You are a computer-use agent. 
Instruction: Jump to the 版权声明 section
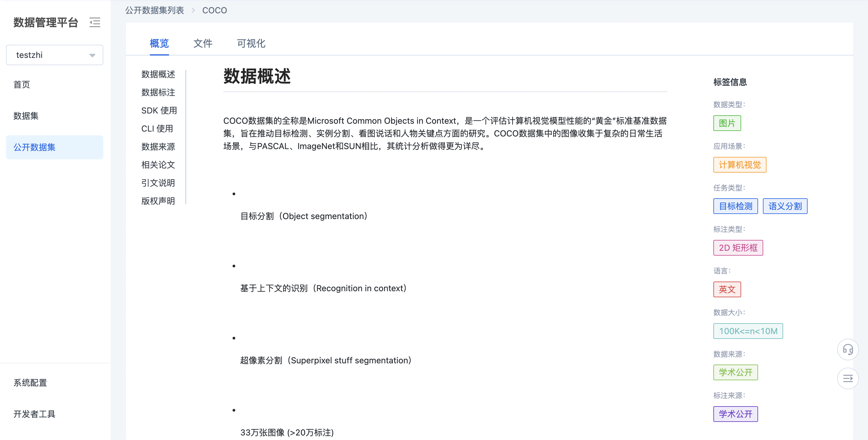(x=158, y=201)
